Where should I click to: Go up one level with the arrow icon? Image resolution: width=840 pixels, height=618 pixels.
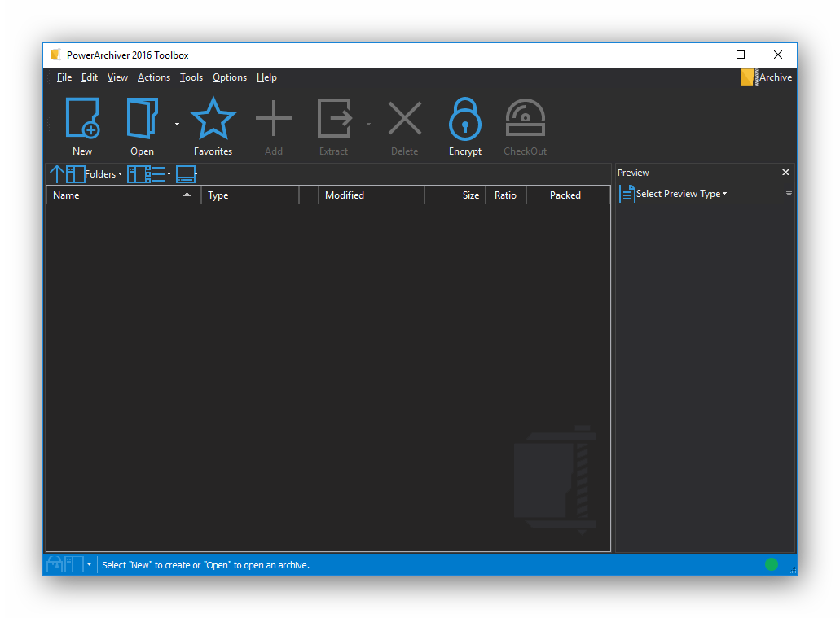[x=57, y=174]
